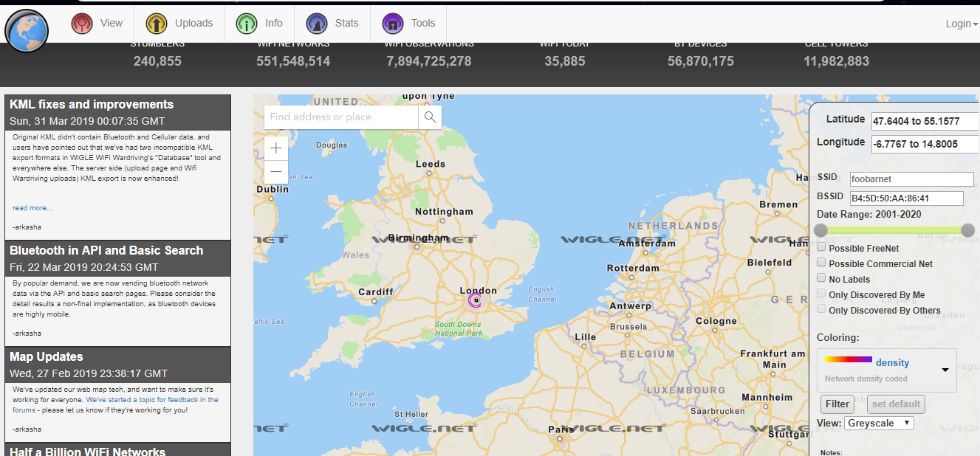
Task: Click the green Info icon
Action: coord(247,24)
